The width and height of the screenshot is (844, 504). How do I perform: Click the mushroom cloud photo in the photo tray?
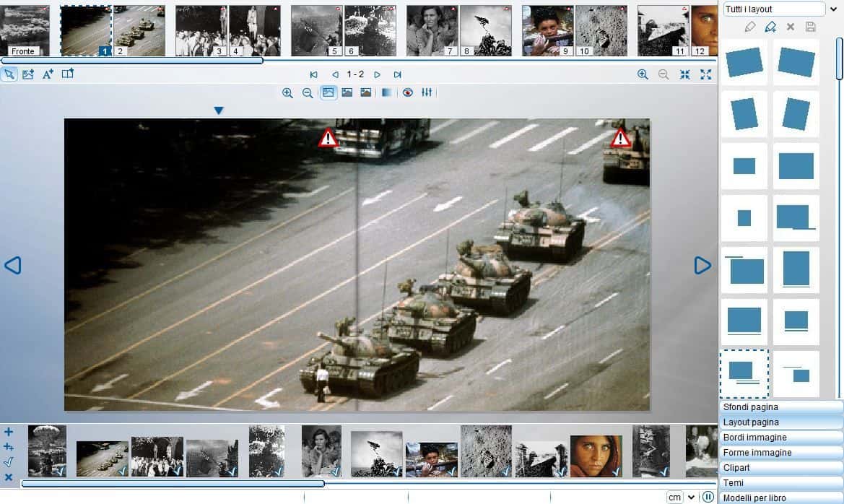pyautogui.click(x=48, y=451)
